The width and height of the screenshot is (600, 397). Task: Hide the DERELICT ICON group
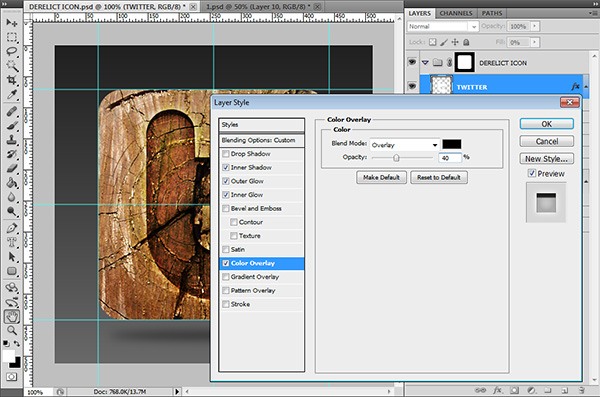(412, 62)
